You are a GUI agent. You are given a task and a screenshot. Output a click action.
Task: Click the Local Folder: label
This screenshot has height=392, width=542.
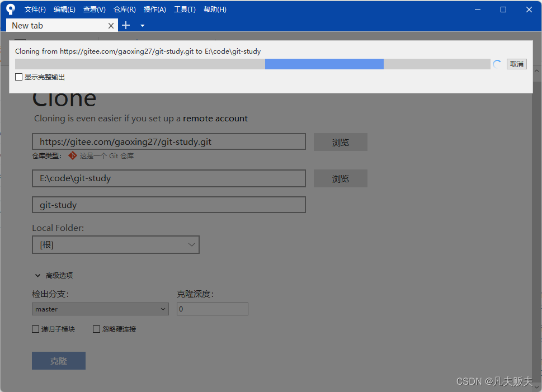(x=58, y=228)
